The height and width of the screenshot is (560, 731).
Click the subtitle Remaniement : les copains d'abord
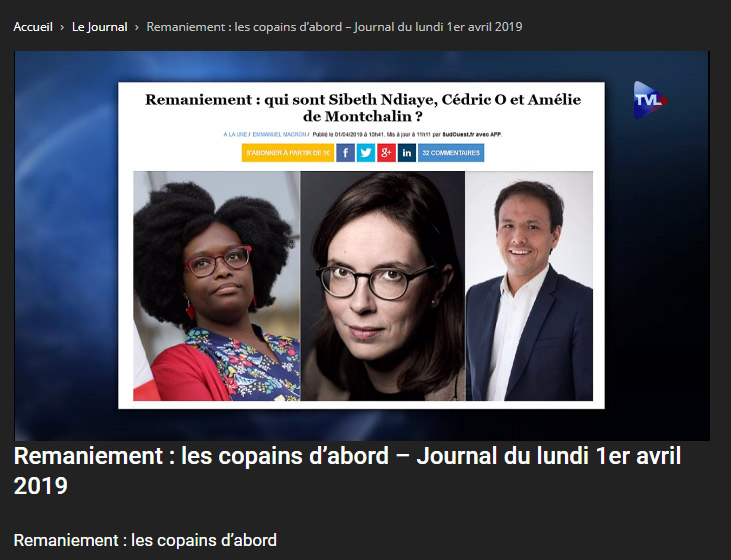point(145,540)
